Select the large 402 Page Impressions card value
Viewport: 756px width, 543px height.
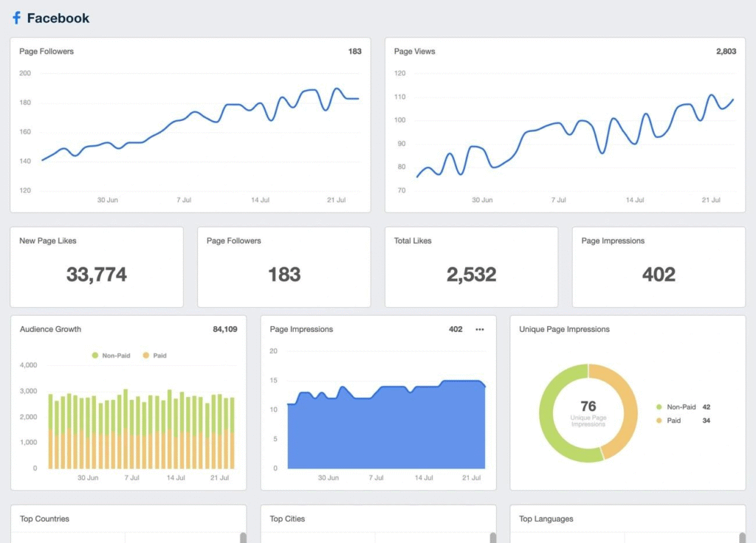click(x=659, y=274)
